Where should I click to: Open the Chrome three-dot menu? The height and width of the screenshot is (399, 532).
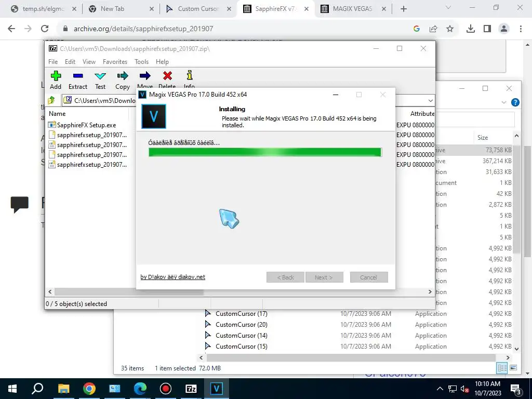[x=521, y=29]
